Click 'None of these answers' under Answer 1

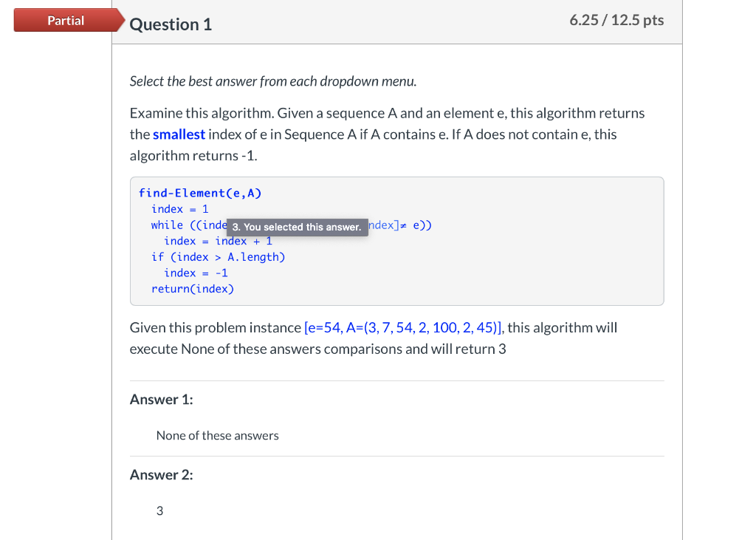pos(218,436)
